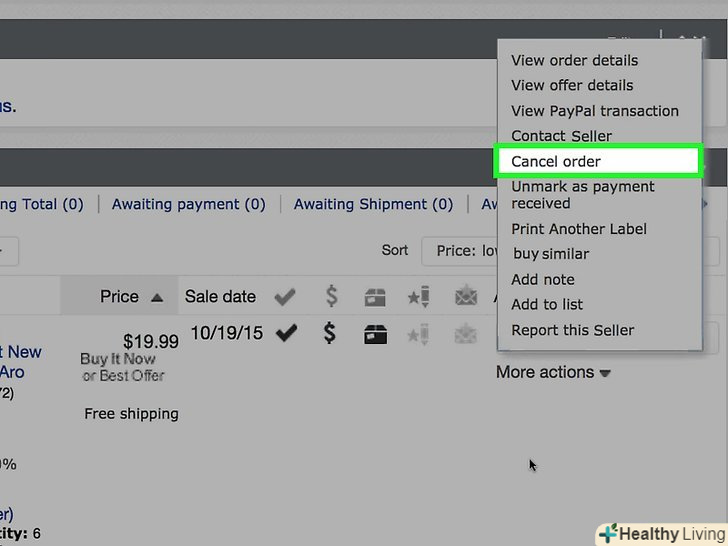Click the black shipped box icon in order row
Screen dimensions: 728x546
(x=375, y=334)
